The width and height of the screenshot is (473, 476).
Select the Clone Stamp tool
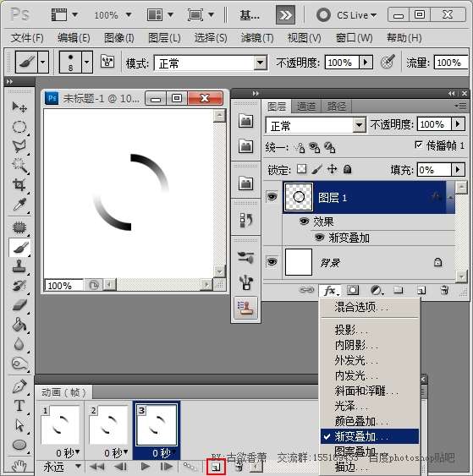pyautogui.click(x=19, y=266)
